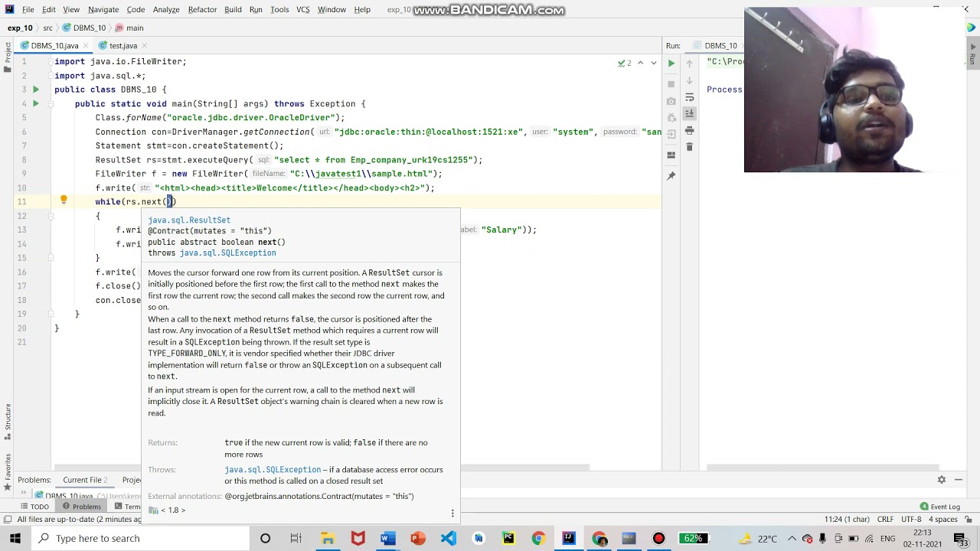Open the Event Log
The image size is (980, 551).
coord(940,507)
